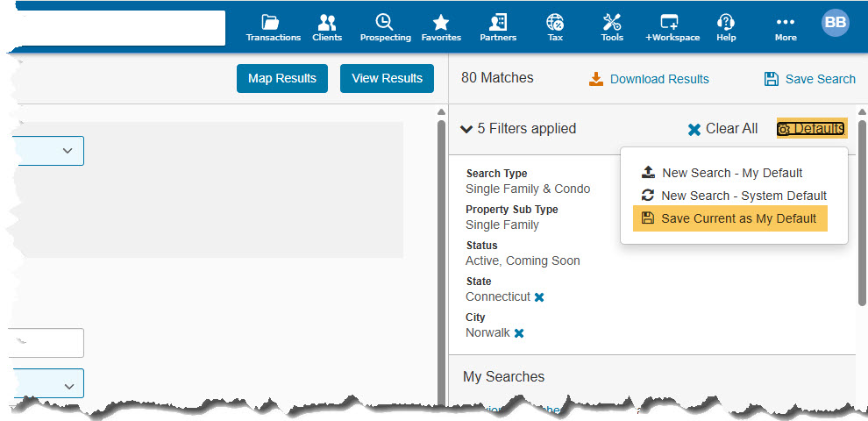This screenshot has width=868, height=421.
Task: Remove the Connecticut state filter
Action: tap(539, 297)
